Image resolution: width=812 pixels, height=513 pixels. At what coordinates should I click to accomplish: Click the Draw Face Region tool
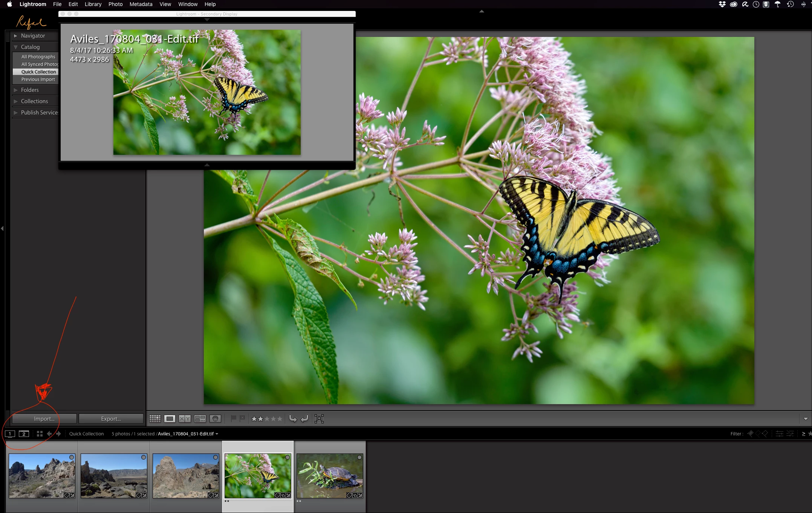point(319,419)
